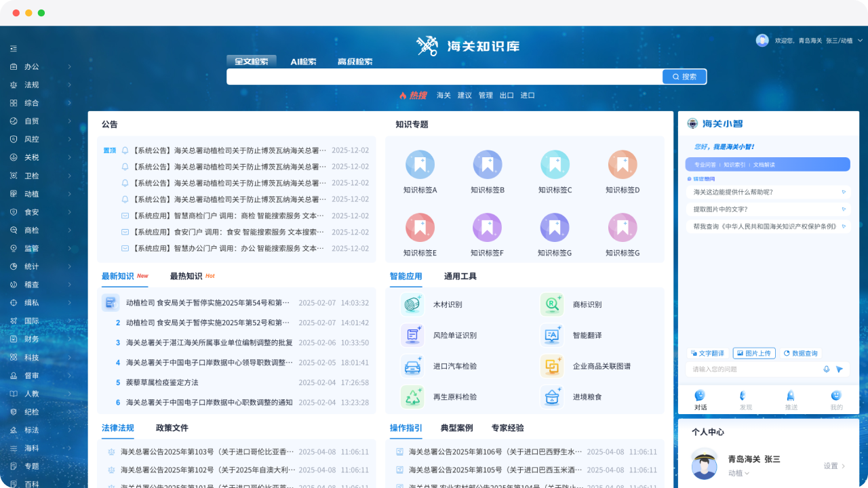Click the 数据查询 button

[801, 353]
